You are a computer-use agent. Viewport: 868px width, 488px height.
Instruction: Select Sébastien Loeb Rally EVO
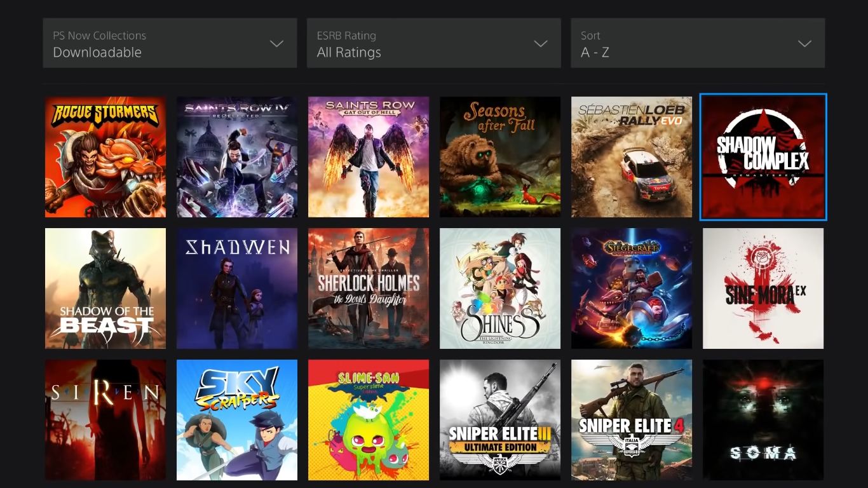[x=632, y=157]
